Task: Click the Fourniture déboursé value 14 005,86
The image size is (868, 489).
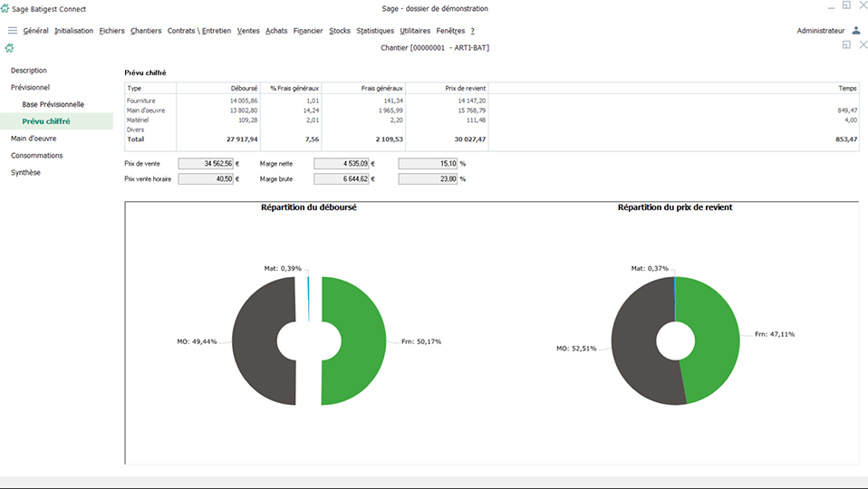Action: (x=244, y=101)
